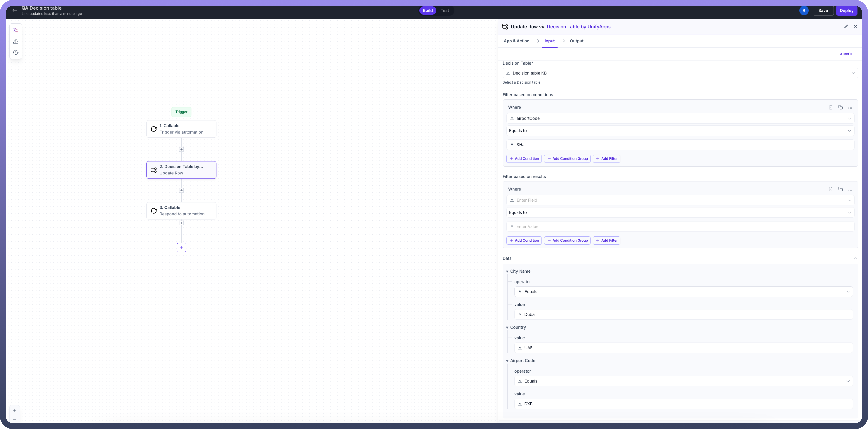Duplicate the results filter group with copy icon

[x=840, y=189]
